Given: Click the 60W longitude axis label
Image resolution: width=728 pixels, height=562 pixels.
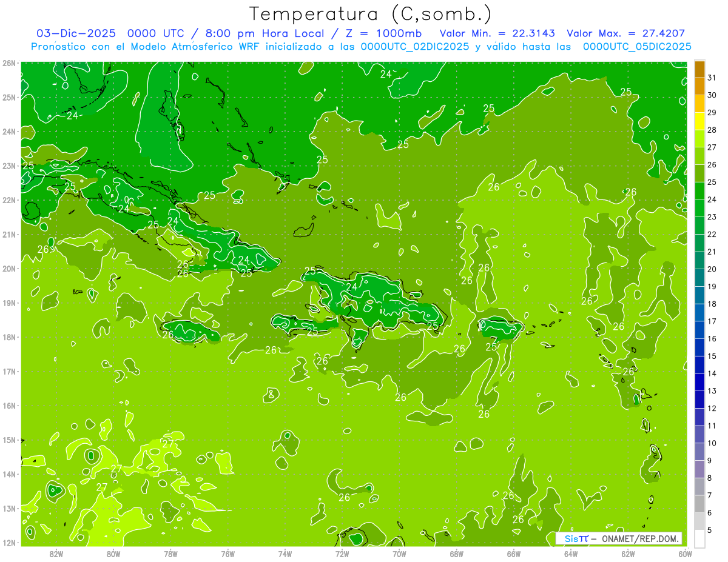Looking at the screenshot, I should (686, 554).
